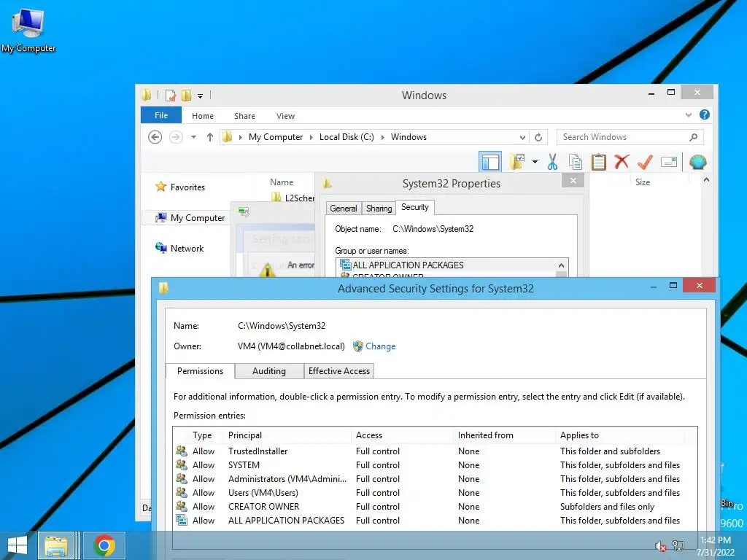Click the Rename toolbar icon
The width and height of the screenshot is (747, 560).
[x=669, y=162]
